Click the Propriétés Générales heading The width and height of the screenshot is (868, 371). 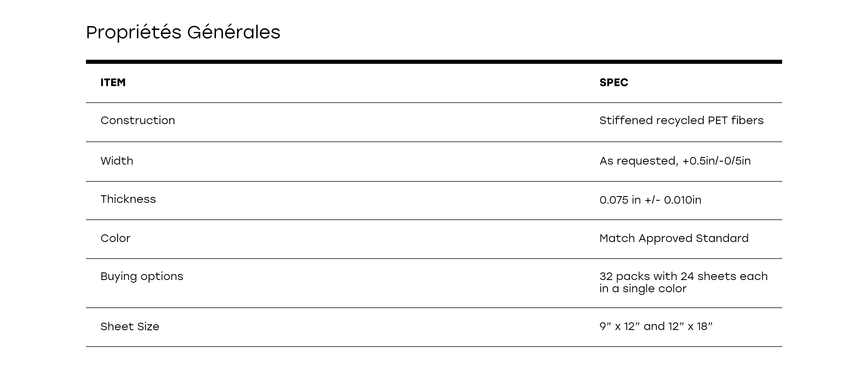pos(183,32)
